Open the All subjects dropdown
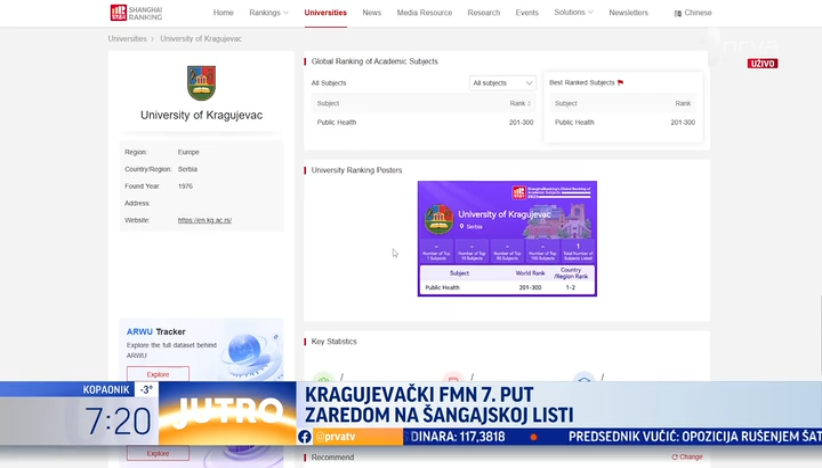Image resolution: width=822 pixels, height=468 pixels. 502,83
